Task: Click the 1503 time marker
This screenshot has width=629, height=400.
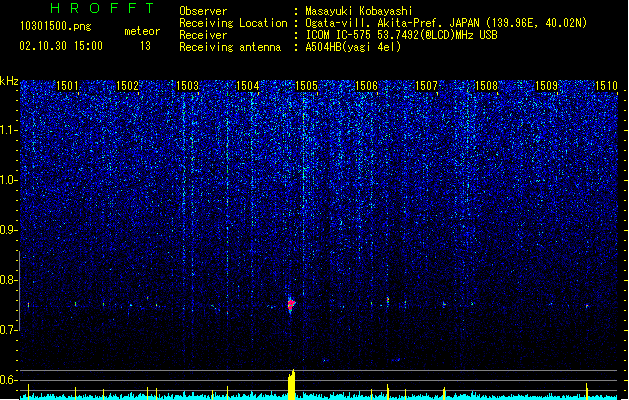Action: (x=187, y=86)
